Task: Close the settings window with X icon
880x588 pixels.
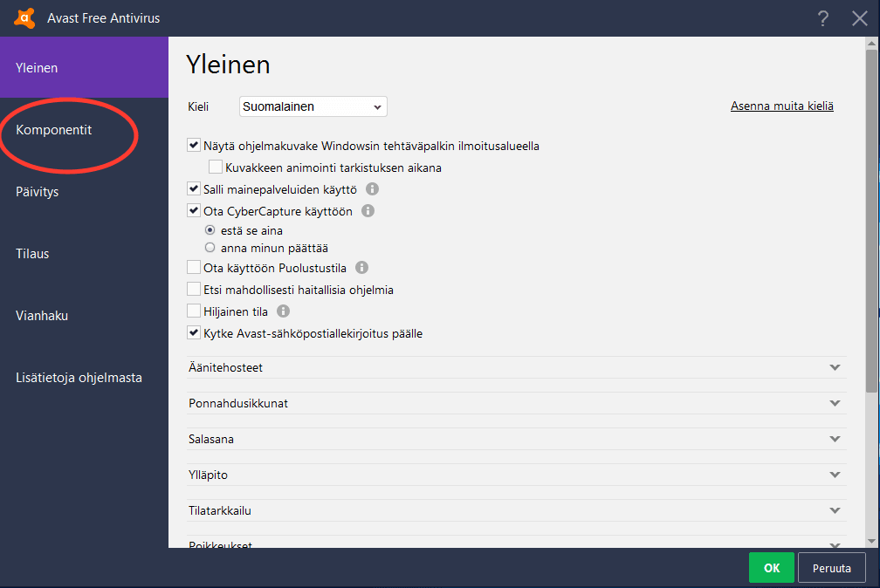Action: pyautogui.click(x=859, y=18)
